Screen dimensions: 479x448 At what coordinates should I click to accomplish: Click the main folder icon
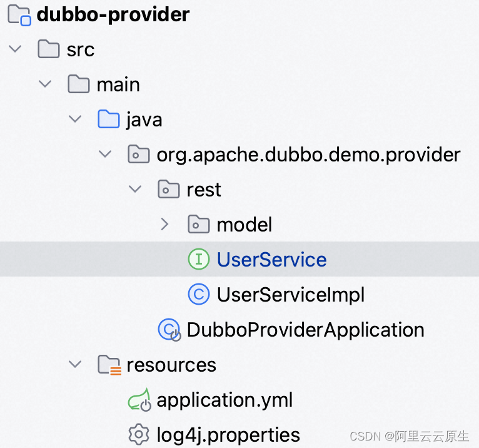[x=79, y=84]
